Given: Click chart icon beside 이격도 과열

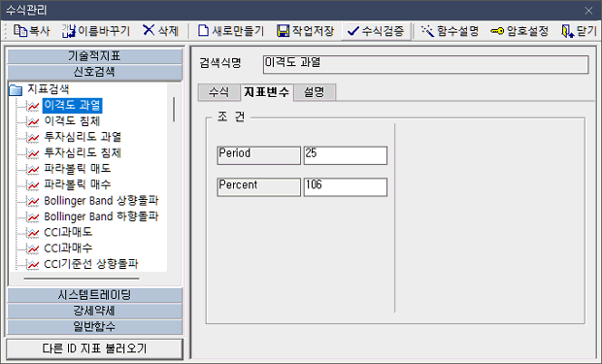Looking at the screenshot, I should pyautogui.click(x=33, y=106).
